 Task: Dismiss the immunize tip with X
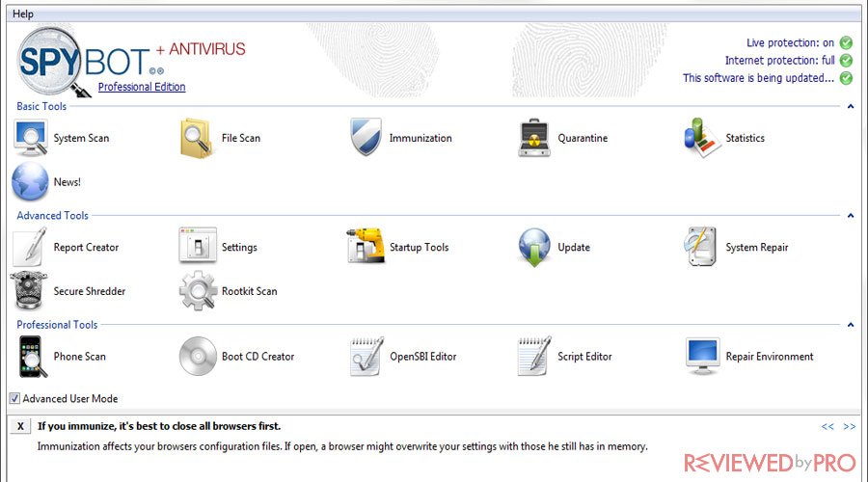click(20, 426)
